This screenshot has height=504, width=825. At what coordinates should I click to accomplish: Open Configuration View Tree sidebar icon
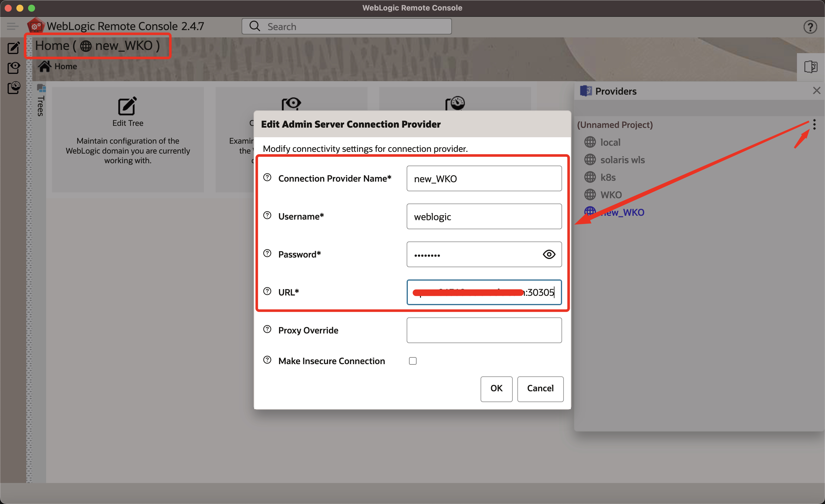(13, 68)
